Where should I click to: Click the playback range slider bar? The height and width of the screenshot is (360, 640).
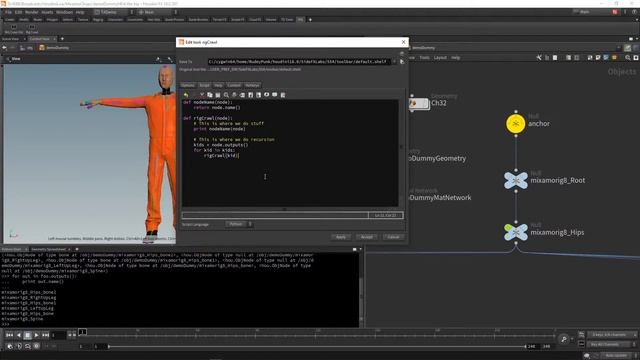pyautogui.click(x=317, y=347)
